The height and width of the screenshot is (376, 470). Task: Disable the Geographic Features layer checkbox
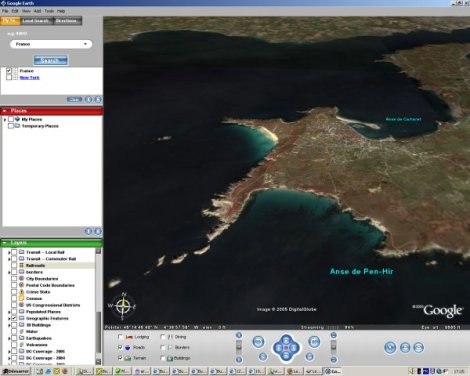[x=14, y=318]
